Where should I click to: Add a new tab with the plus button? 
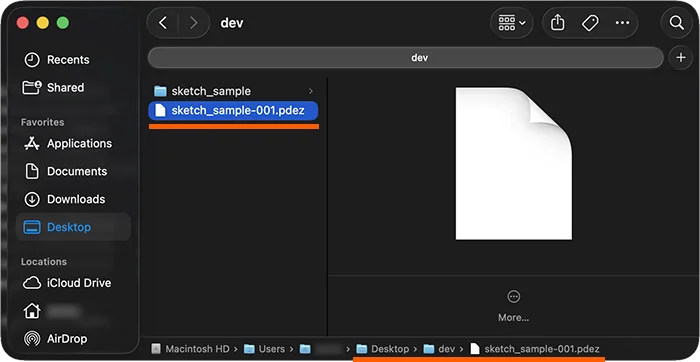coord(681,58)
